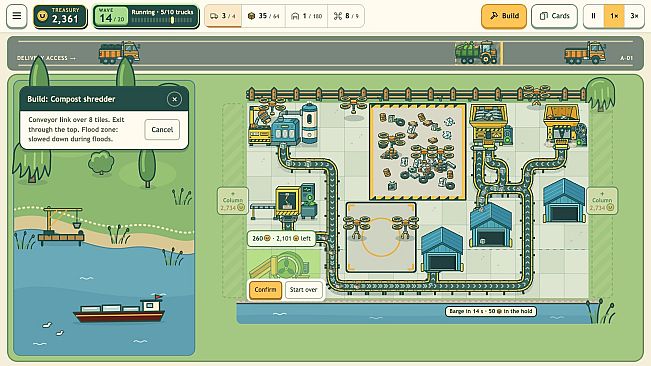Select the drone landing pad
651x366 pixels.
(380, 237)
